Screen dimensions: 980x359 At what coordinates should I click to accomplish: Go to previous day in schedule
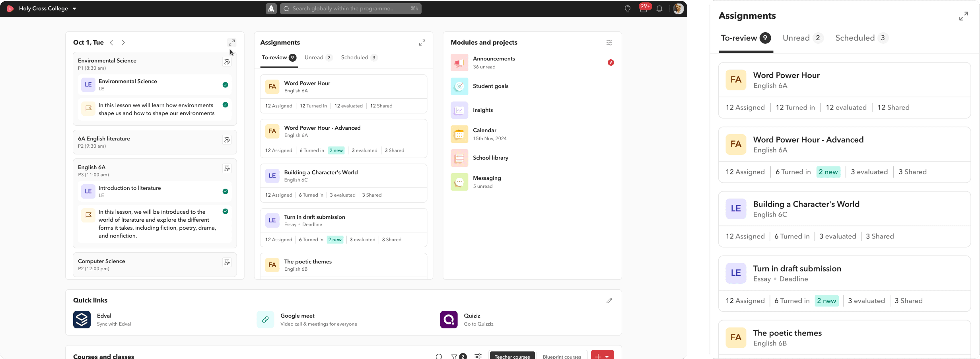[x=112, y=43]
